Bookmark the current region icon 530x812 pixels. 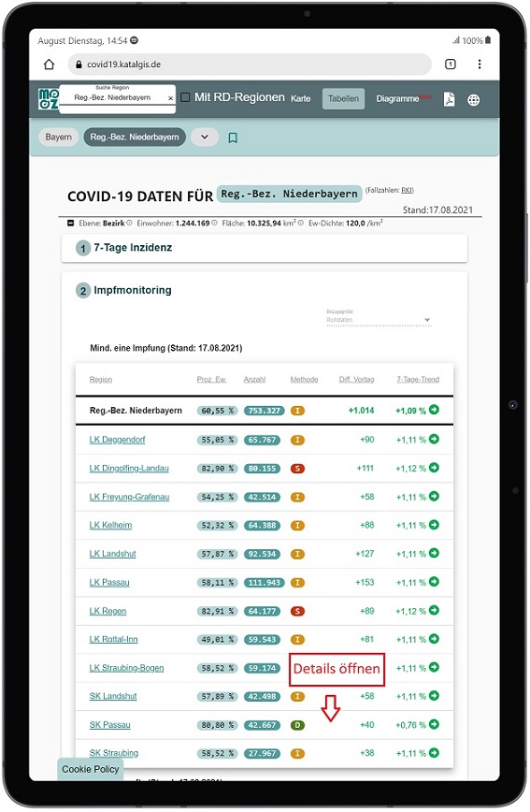233,138
